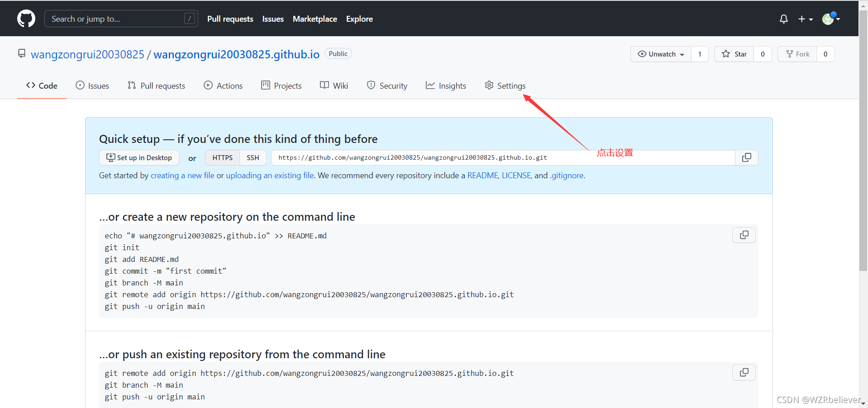Viewport: 868px width, 408px height.
Task: Switch to the Security tab
Action: point(387,85)
